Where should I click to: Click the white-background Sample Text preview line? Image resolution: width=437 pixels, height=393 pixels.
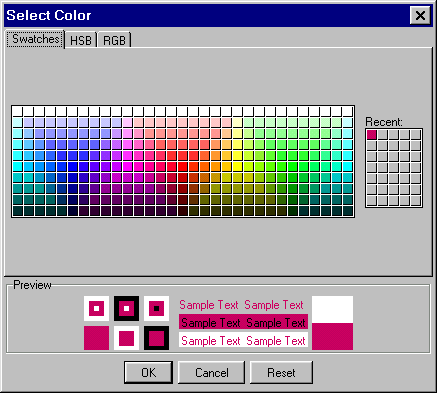coord(243,340)
